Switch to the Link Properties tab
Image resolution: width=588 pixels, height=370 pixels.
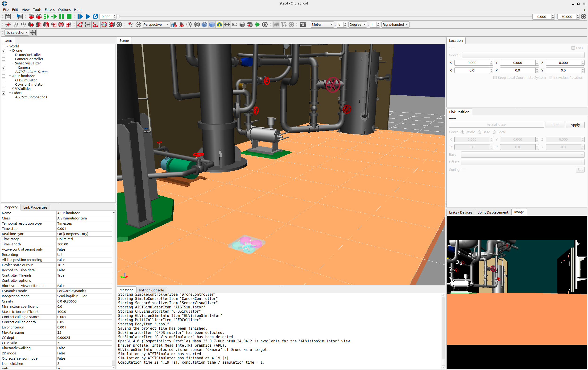click(x=35, y=207)
